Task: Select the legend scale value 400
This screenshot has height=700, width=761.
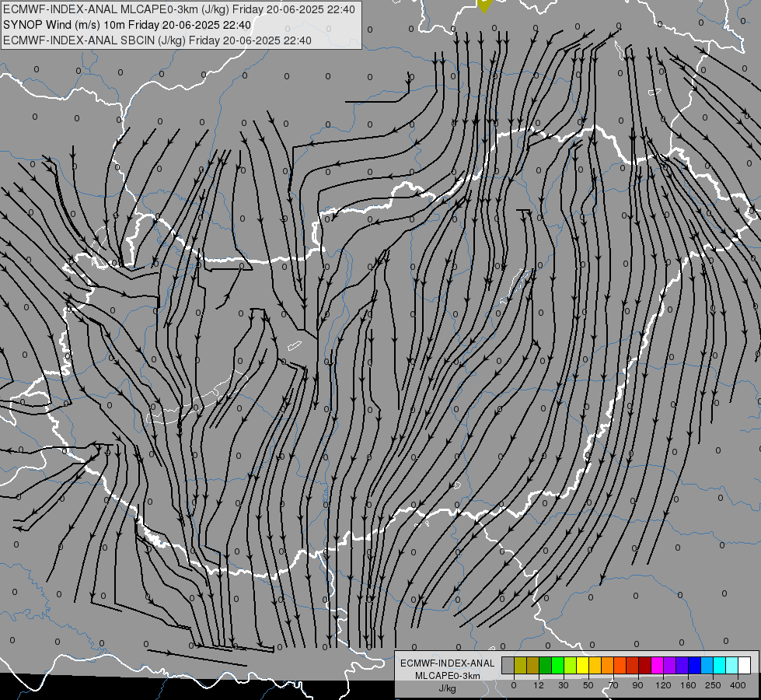Action: [738, 685]
